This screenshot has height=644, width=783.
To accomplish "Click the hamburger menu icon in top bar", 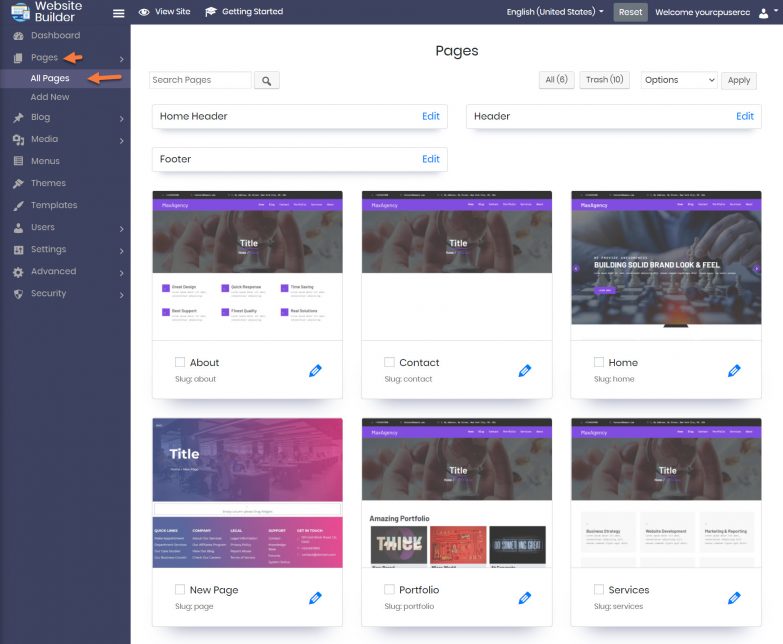I will pyautogui.click(x=119, y=13).
